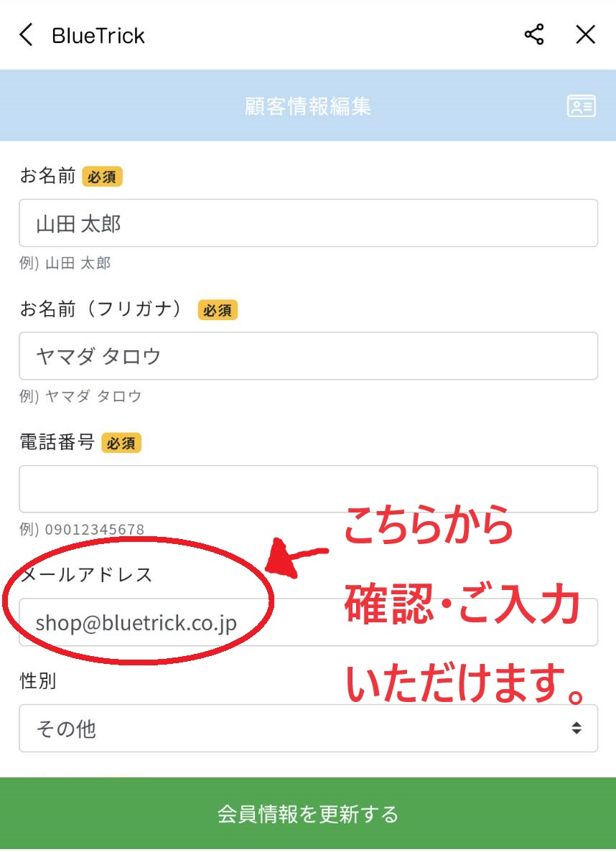Click the メールアドレス field label
This screenshot has width=616, height=852.
(x=86, y=575)
